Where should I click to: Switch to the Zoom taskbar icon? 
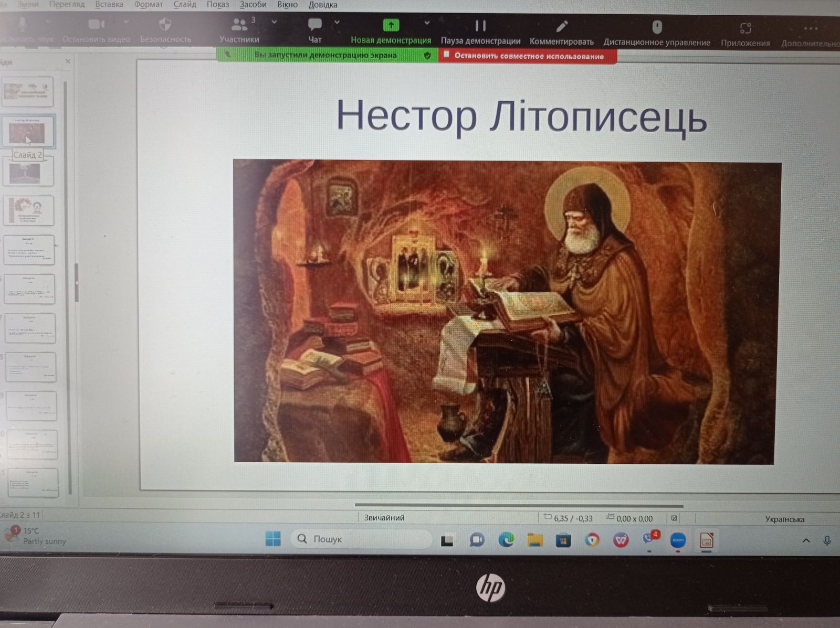point(678,540)
